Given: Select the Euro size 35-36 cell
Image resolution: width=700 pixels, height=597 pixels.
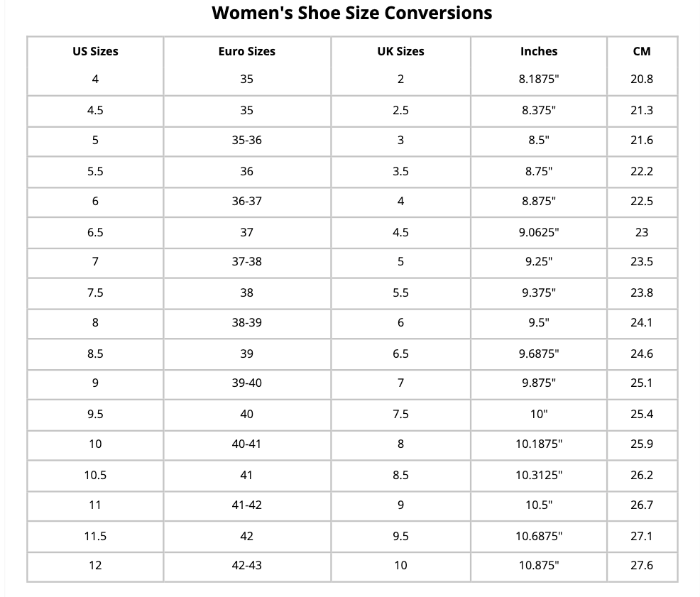Looking at the screenshot, I should (246, 140).
